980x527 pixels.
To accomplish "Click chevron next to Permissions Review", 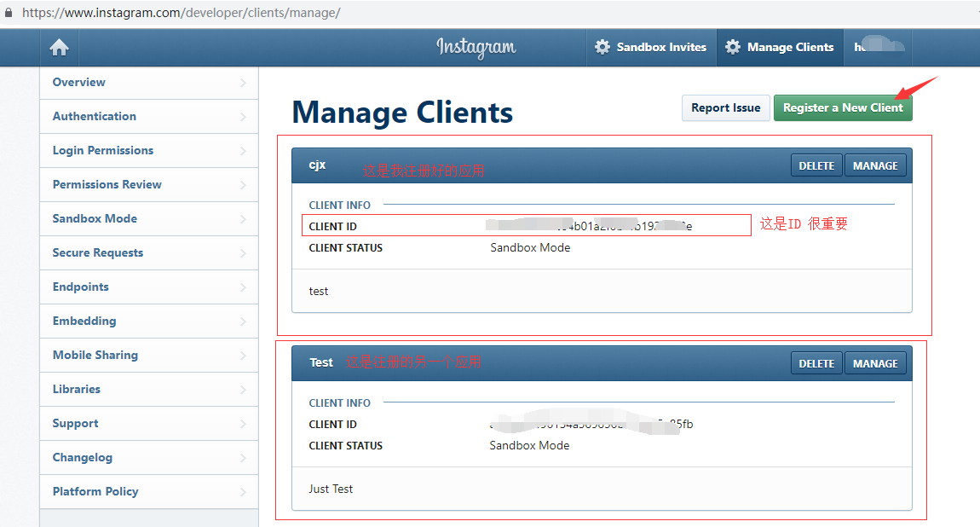I will coord(243,185).
